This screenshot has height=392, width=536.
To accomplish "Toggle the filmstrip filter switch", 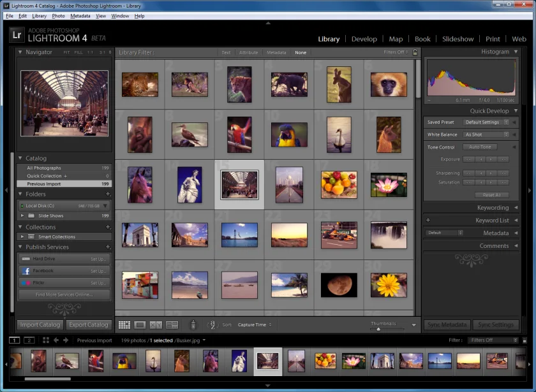I will [x=525, y=340].
